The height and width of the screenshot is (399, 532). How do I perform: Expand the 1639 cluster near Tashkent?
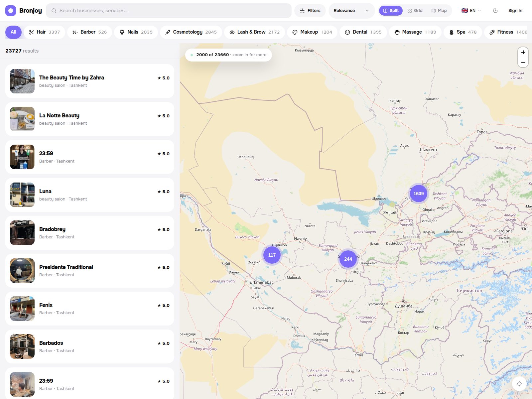418,194
